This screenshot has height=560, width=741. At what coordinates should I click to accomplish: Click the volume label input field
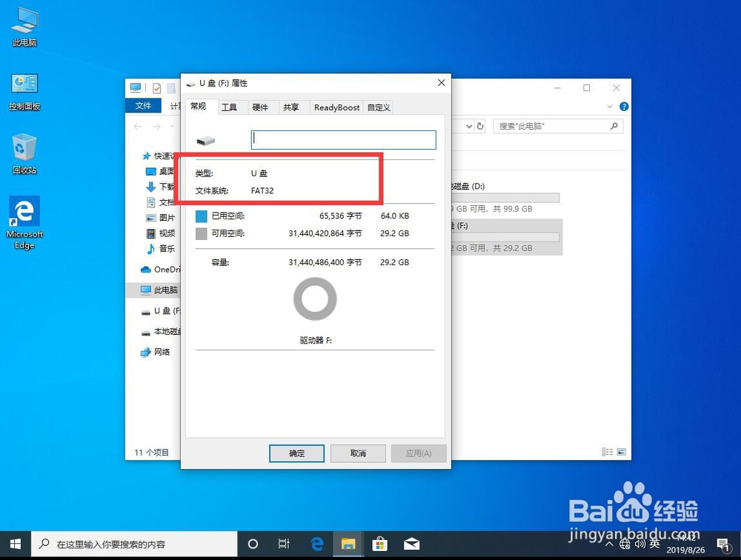click(x=343, y=139)
